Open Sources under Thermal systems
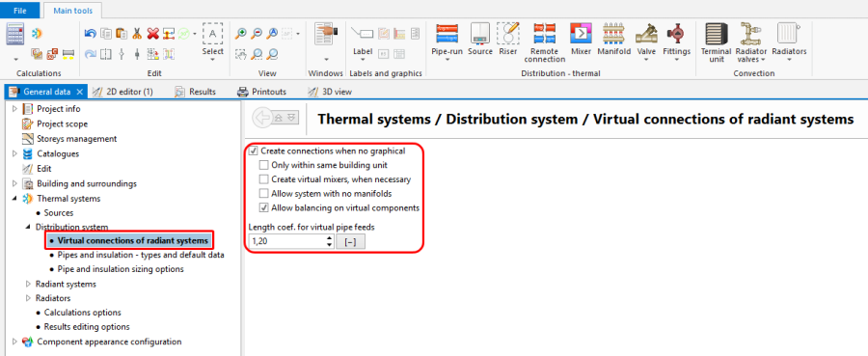868x356 pixels. click(59, 212)
